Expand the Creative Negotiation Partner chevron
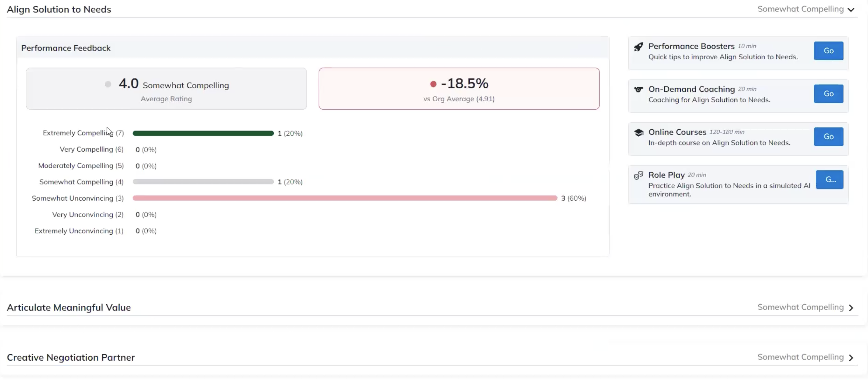The width and height of the screenshot is (868, 380). tap(851, 357)
